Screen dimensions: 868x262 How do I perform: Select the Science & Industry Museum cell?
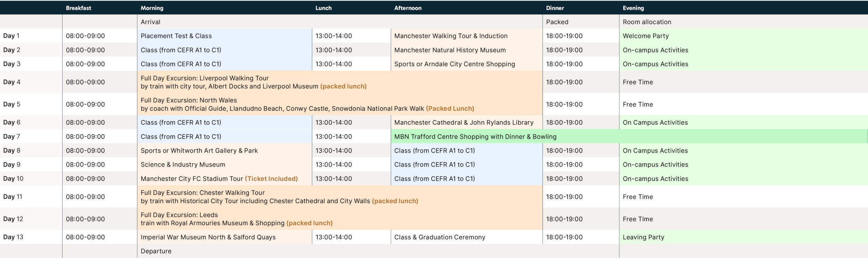[183, 165]
